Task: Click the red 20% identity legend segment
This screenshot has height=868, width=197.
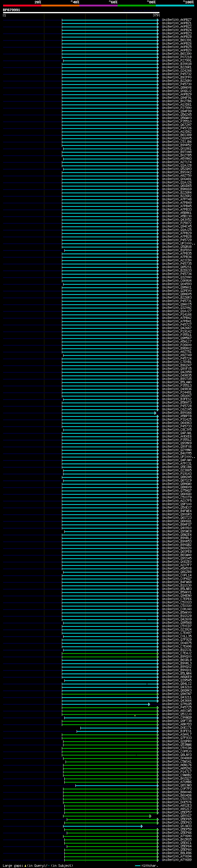Action: pos(22,6)
